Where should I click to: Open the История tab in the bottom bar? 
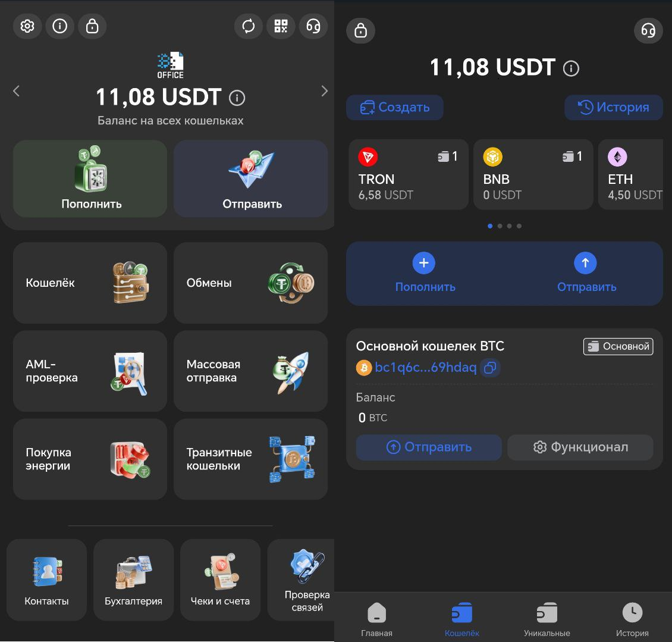[632, 618]
